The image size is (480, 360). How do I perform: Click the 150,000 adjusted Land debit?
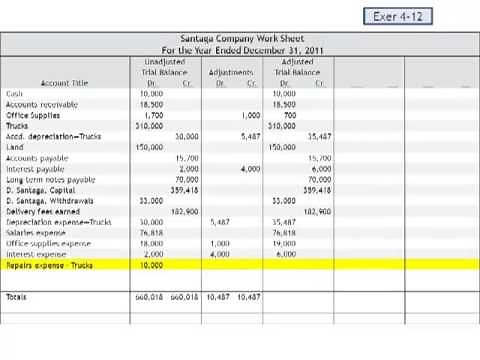click(282, 147)
